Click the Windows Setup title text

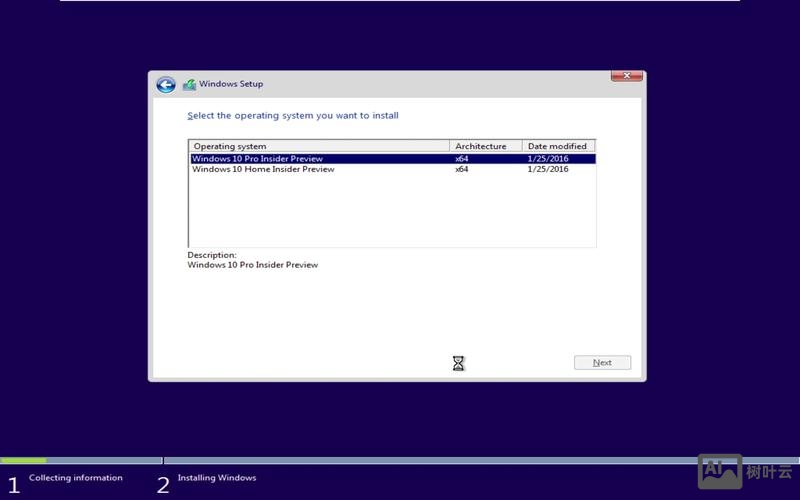point(231,84)
